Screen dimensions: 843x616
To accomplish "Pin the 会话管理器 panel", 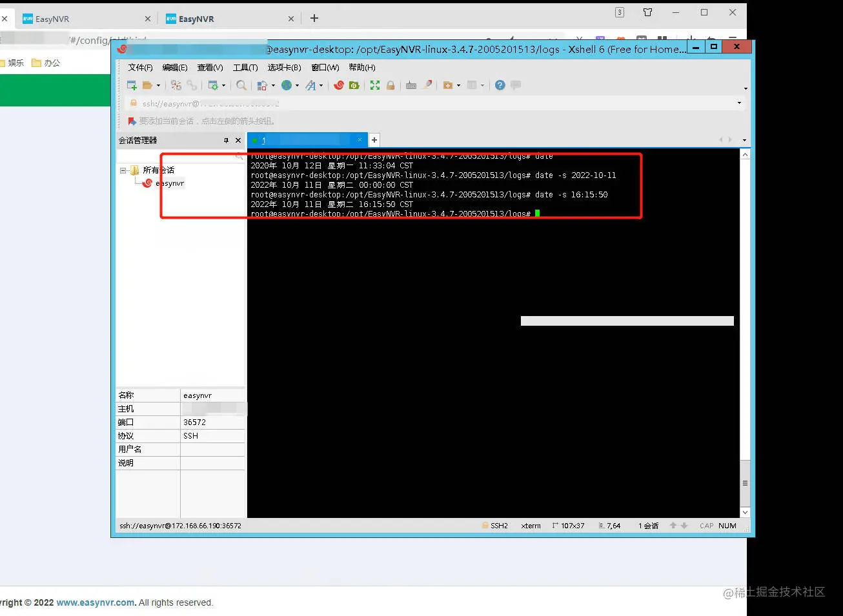I will click(226, 140).
